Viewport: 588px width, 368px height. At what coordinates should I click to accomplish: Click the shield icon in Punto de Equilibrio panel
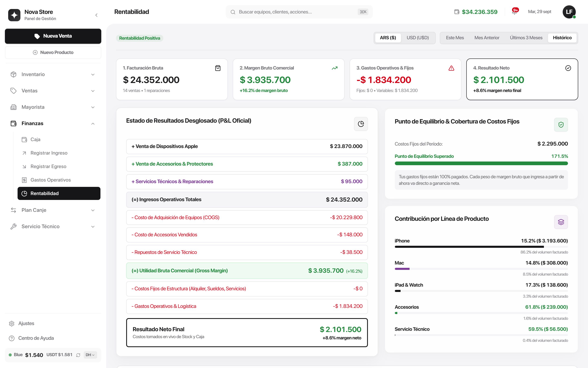coord(561,125)
